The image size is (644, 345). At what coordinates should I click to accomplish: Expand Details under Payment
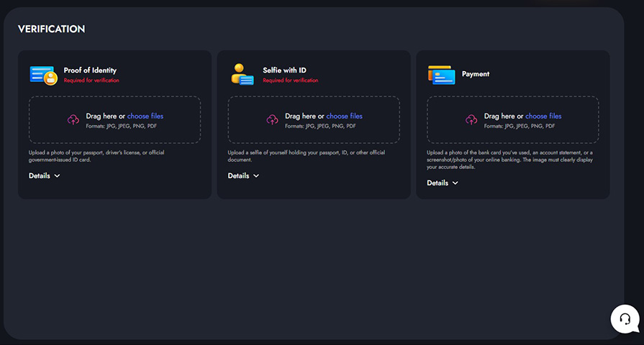[443, 183]
